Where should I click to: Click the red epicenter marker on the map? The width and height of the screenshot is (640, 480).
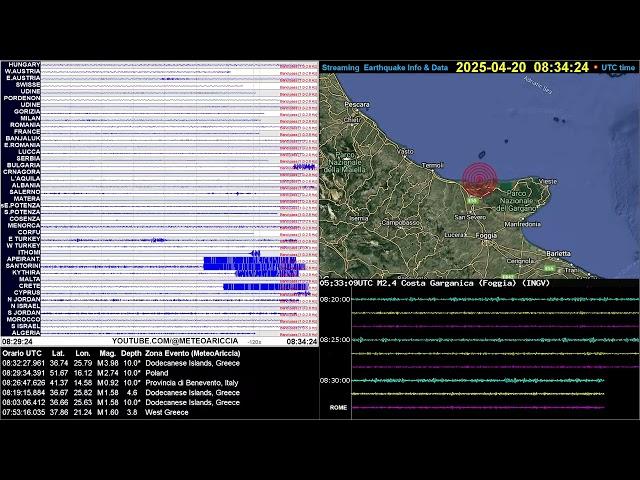480,180
